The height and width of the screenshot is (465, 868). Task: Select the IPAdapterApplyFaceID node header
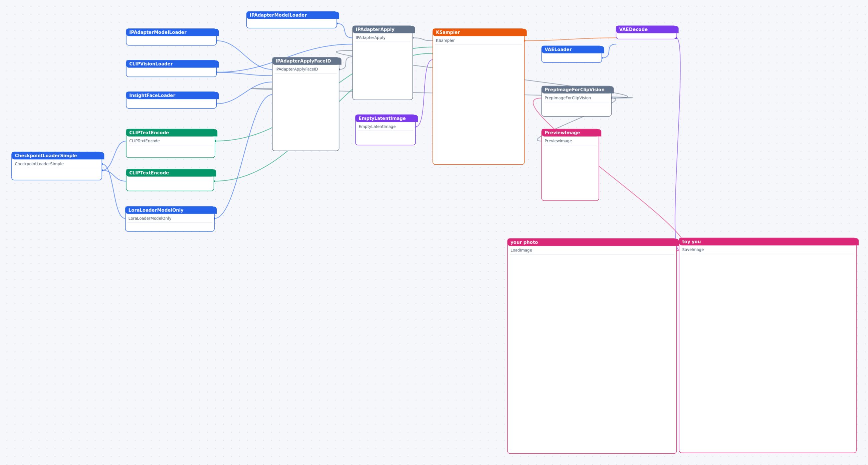pos(306,61)
